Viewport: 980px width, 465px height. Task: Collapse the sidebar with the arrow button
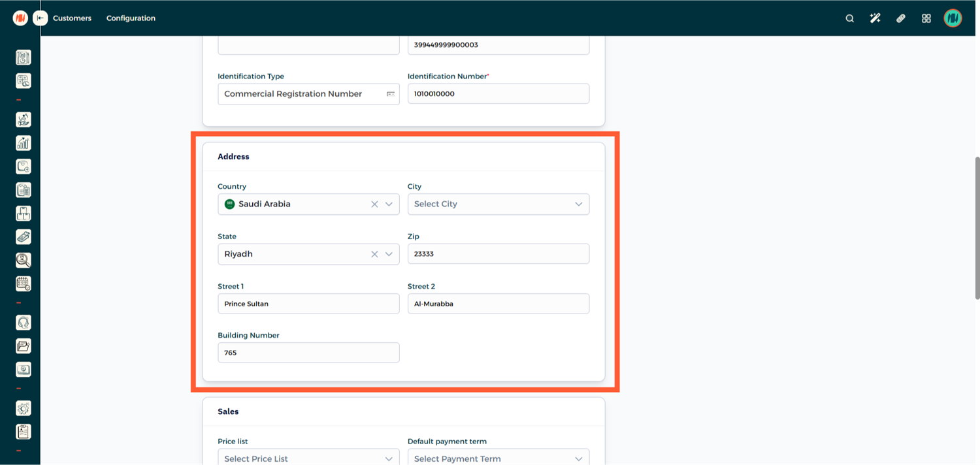pos(41,18)
